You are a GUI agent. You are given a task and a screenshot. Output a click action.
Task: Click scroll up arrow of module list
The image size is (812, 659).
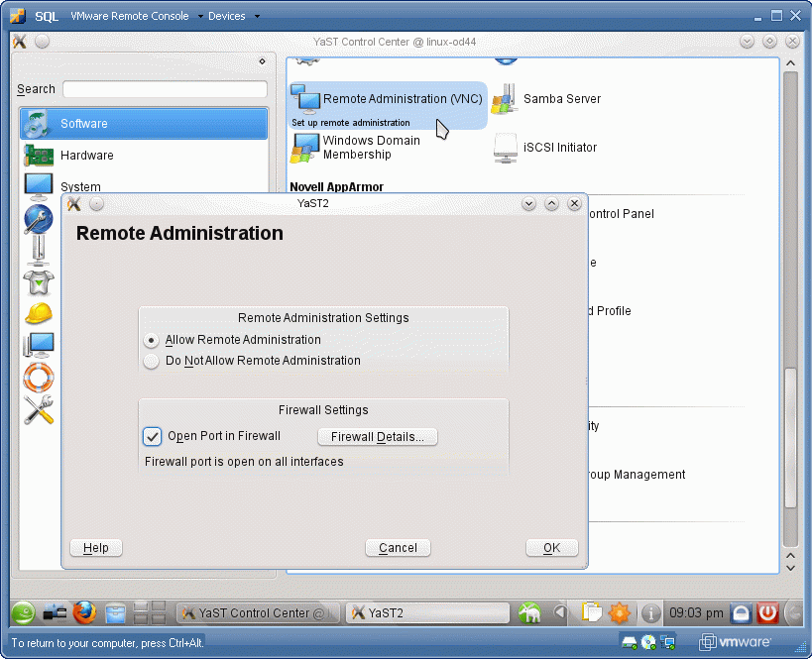790,63
